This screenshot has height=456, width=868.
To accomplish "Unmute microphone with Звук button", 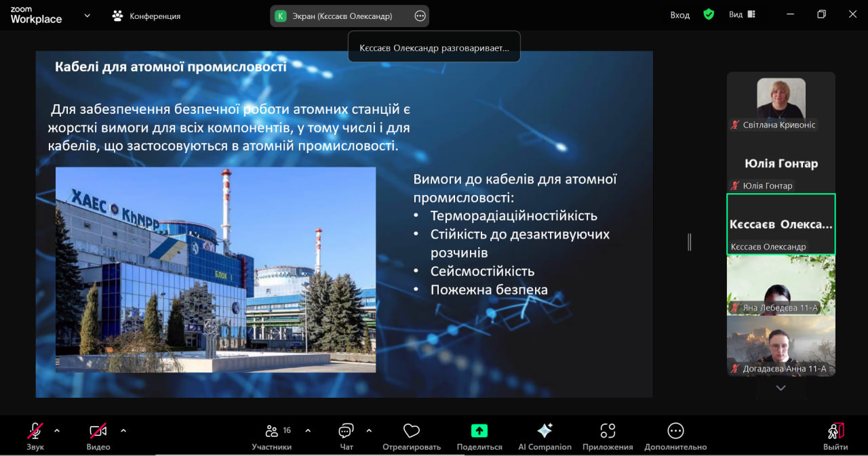I will point(35,436).
